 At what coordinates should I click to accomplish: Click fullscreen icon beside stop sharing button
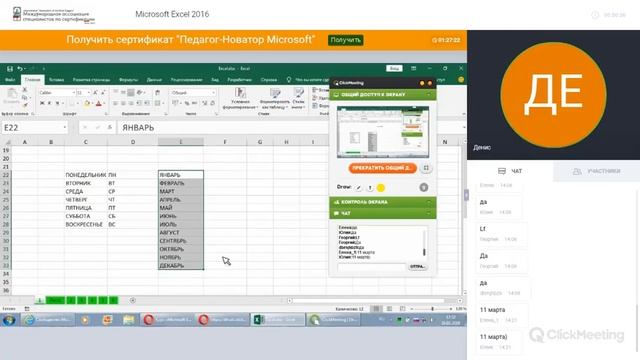coord(426,168)
